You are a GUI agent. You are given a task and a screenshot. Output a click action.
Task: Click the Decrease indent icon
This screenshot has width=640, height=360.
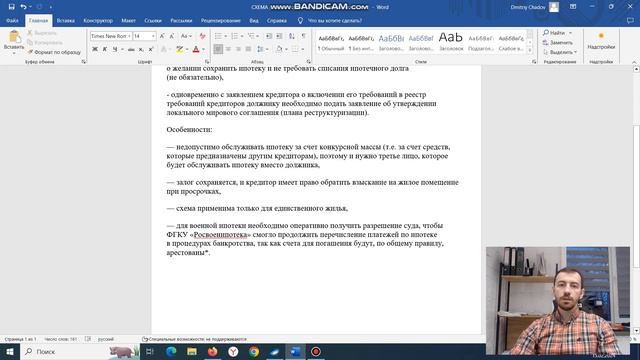point(269,36)
